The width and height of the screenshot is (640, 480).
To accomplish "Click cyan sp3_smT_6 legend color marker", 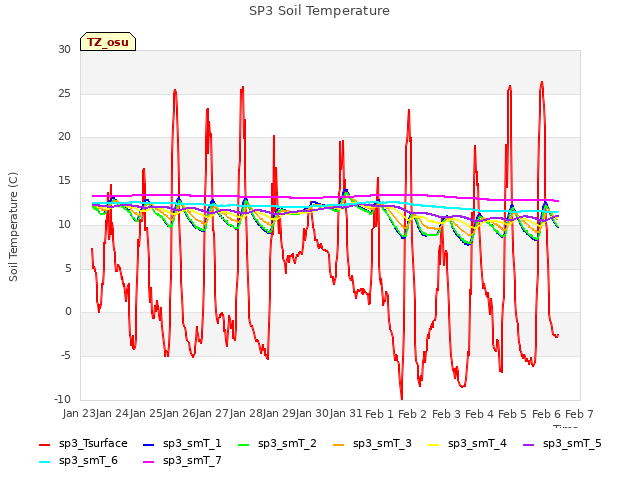I will [x=44, y=462].
